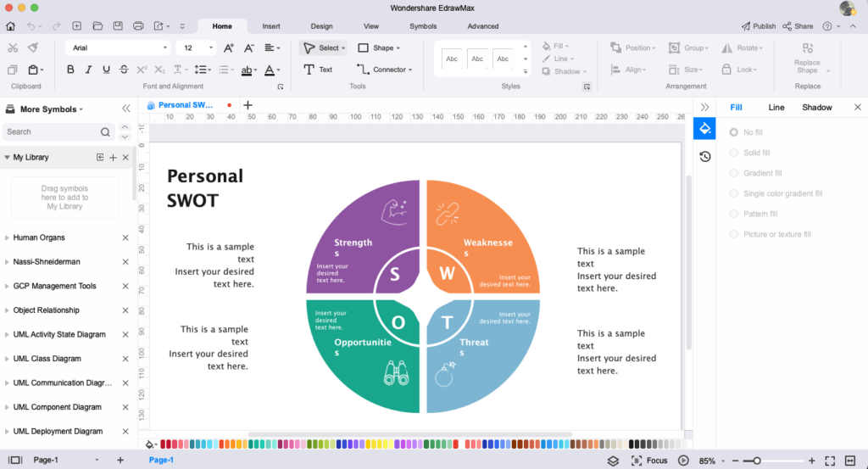Open the Shadow tab in side panel
The width and height of the screenshot is (868, 469).
click(817, 108)
